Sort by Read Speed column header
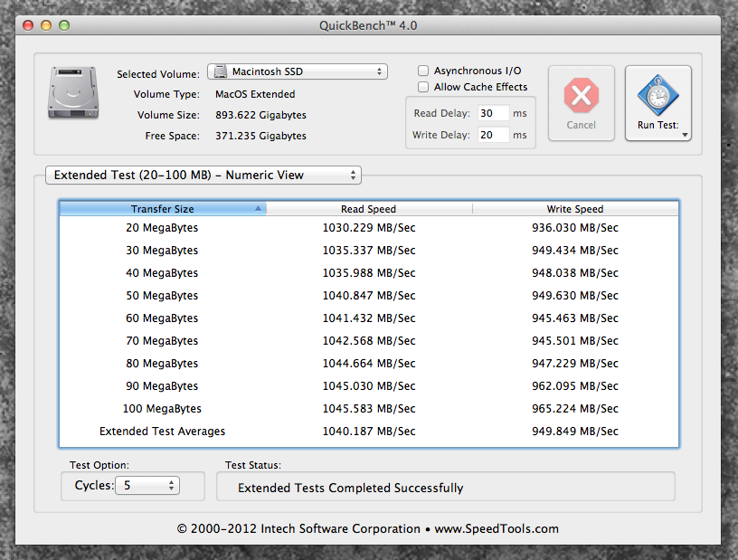The image size is (738, 560). [369, 209]
